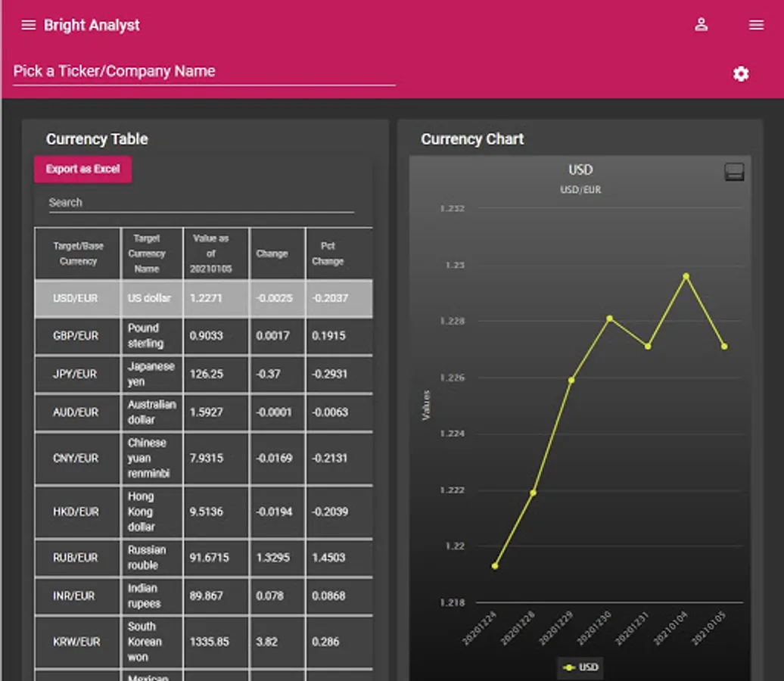
Task: Open the right-side hamburger menu
Action: 756,24
